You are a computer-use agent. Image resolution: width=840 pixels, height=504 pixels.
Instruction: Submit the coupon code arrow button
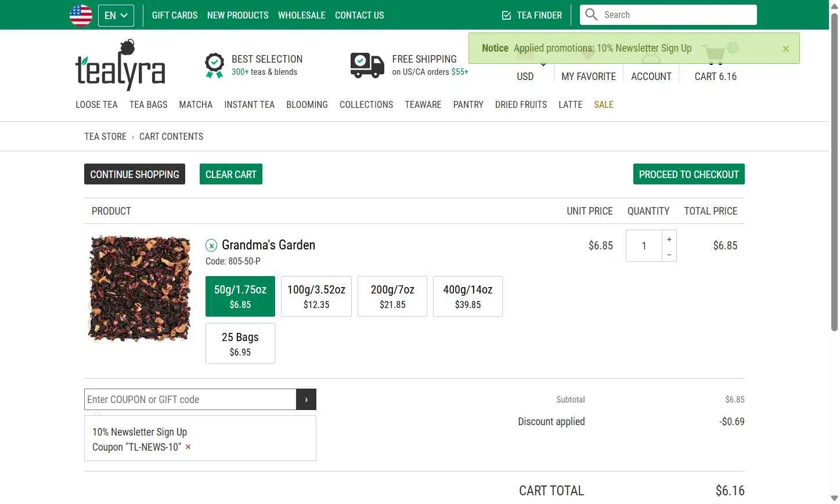[307, 399]
